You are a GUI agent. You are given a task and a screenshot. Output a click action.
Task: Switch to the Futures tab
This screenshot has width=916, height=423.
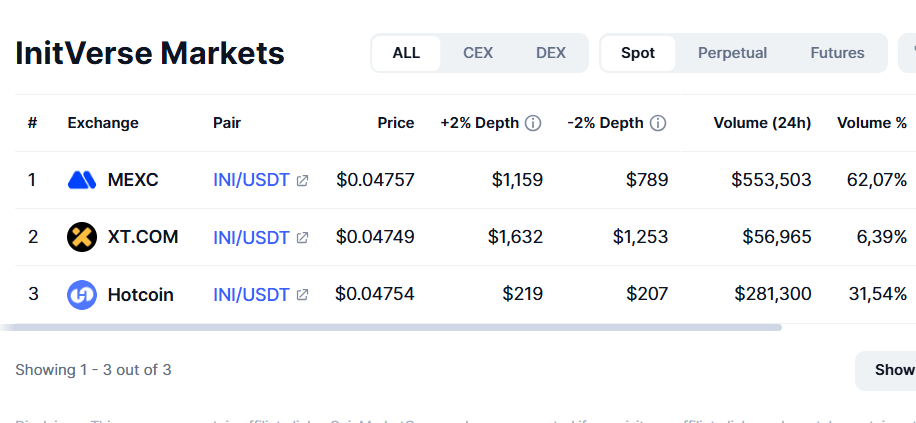(837, 53)
